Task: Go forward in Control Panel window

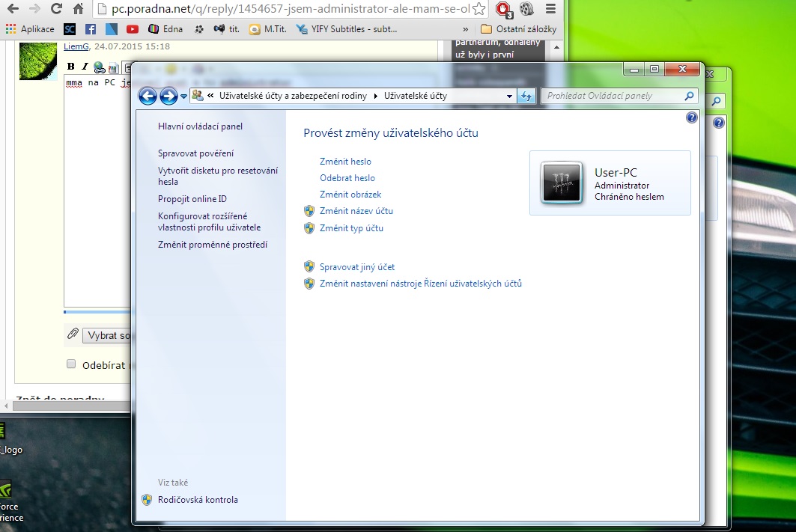Action: pyautogui.click(x=168, y=96)
